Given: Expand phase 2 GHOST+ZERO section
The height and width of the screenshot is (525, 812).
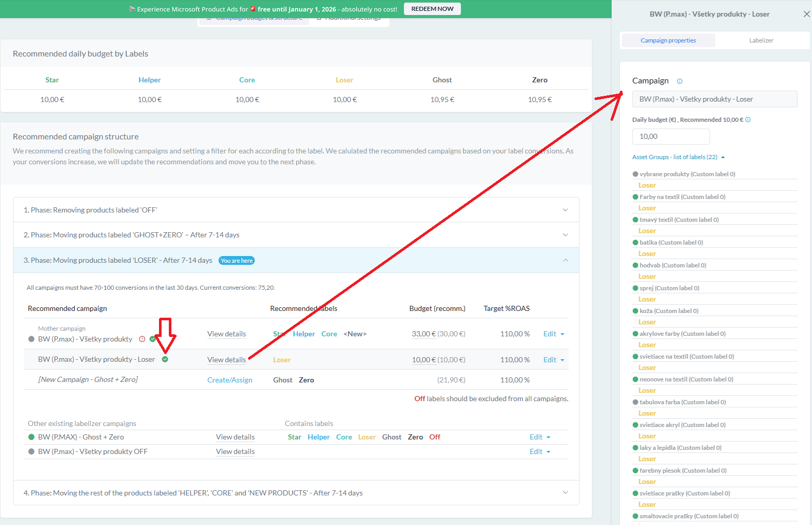Looking at the screenshot, I should [x=565, y=235].
